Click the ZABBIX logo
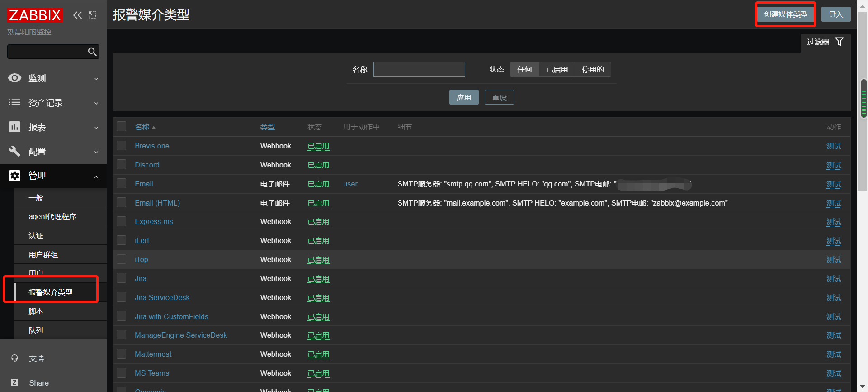The image size is (868, 392). click(35, 15)
